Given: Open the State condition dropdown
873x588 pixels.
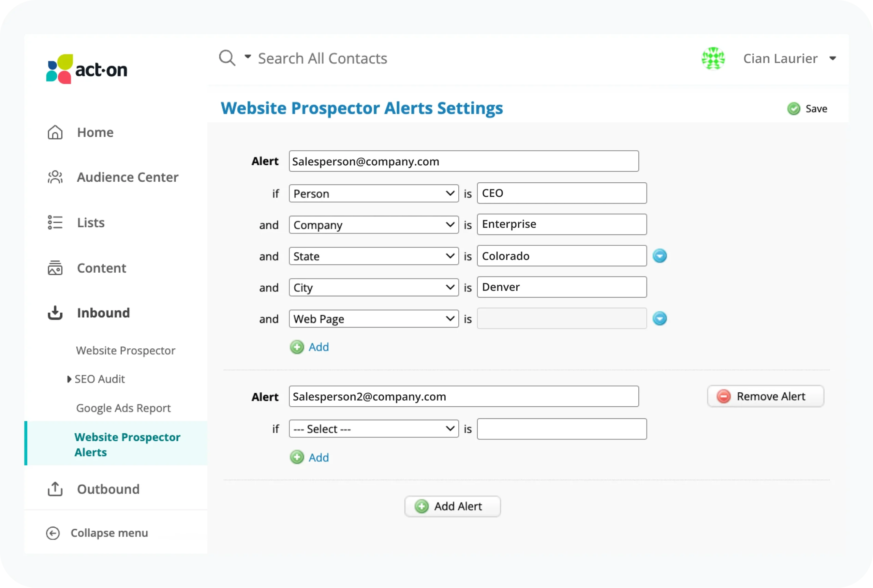Looking at the screenshot, I should pos(374,256).
